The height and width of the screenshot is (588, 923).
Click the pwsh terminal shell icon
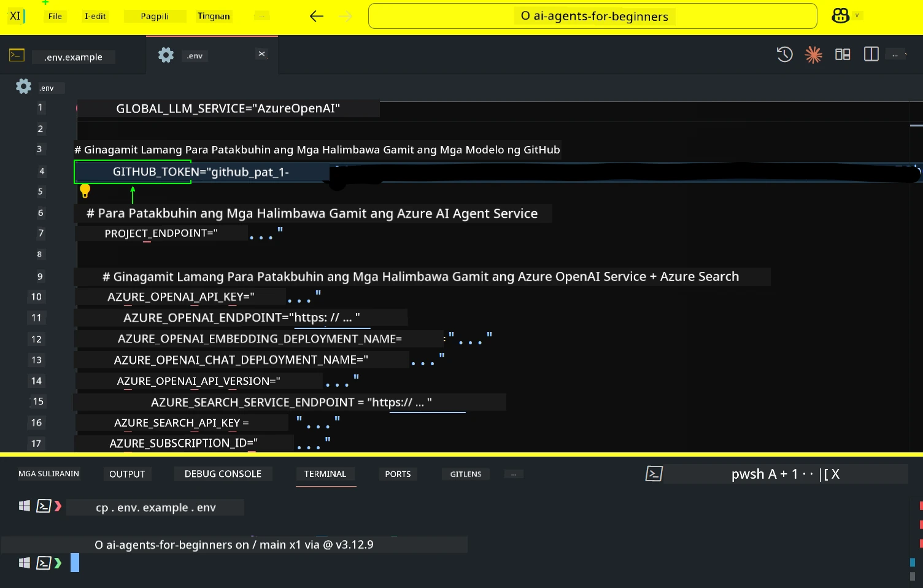(x=654, y=474)
